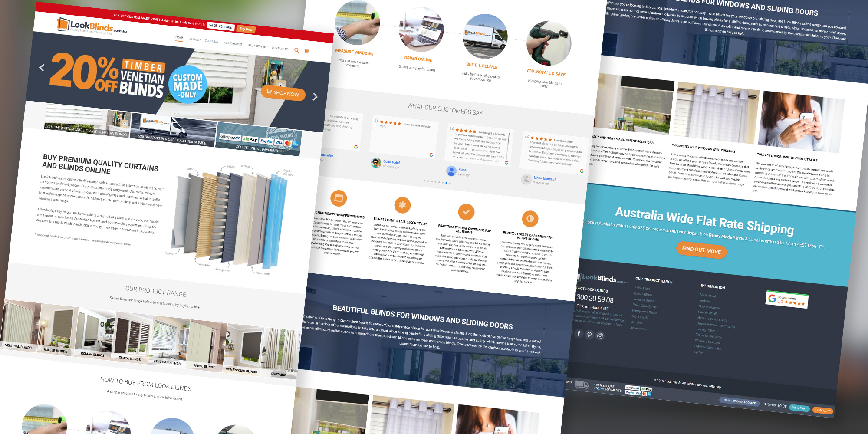Open footer link How to Measure

(709, 307)
